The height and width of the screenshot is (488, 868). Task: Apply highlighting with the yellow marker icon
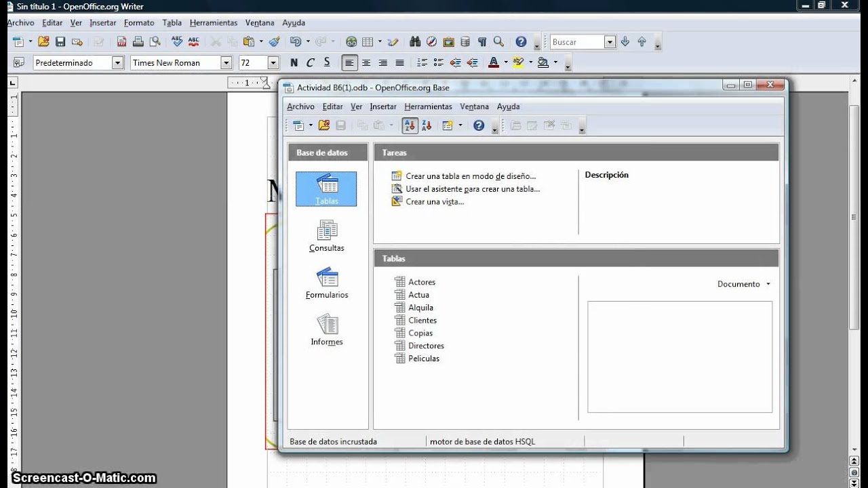pos(518,62)
